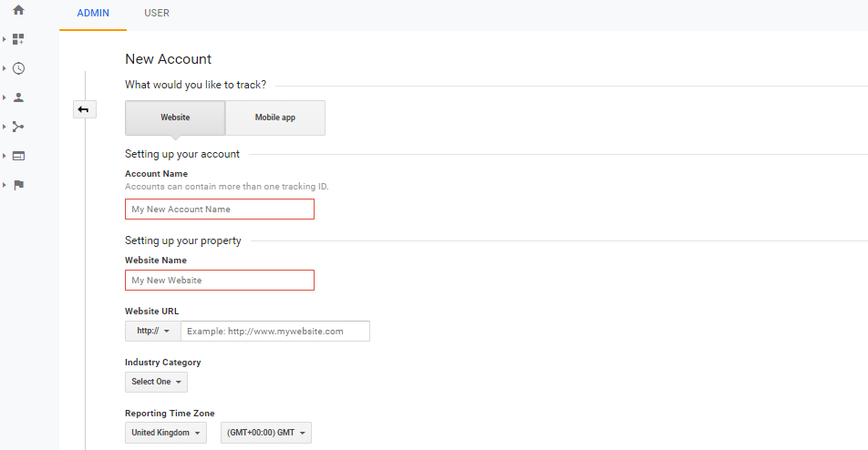Image resolution: width=868 pixels, height=450 pixels.
Task: Open the Customization dashboard icon
Action: pos(18,39)
